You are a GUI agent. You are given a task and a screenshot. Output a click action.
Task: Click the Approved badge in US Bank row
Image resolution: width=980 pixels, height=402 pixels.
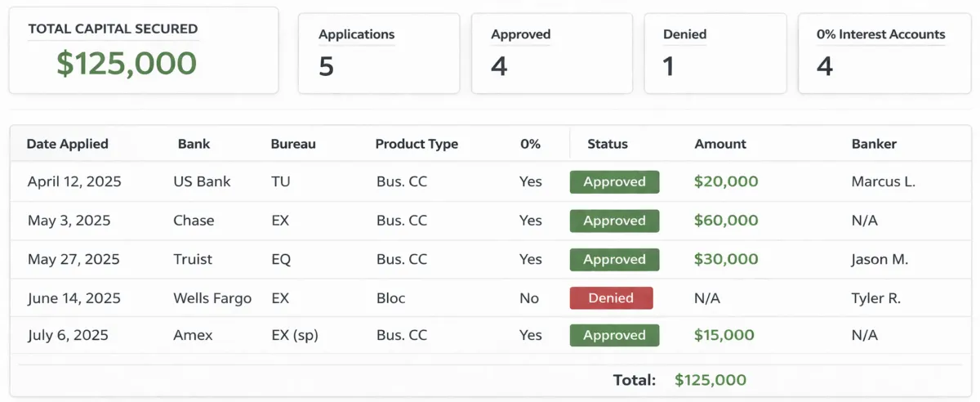[x=614, y=182]
